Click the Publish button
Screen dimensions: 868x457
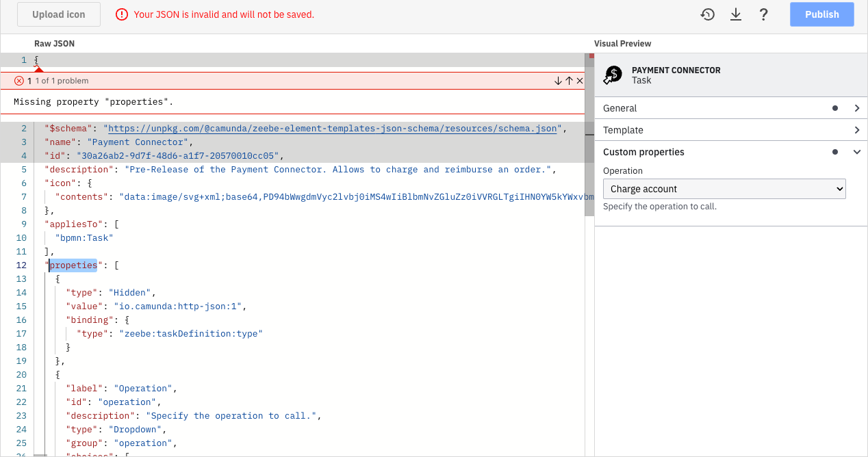tap(821, 14)
